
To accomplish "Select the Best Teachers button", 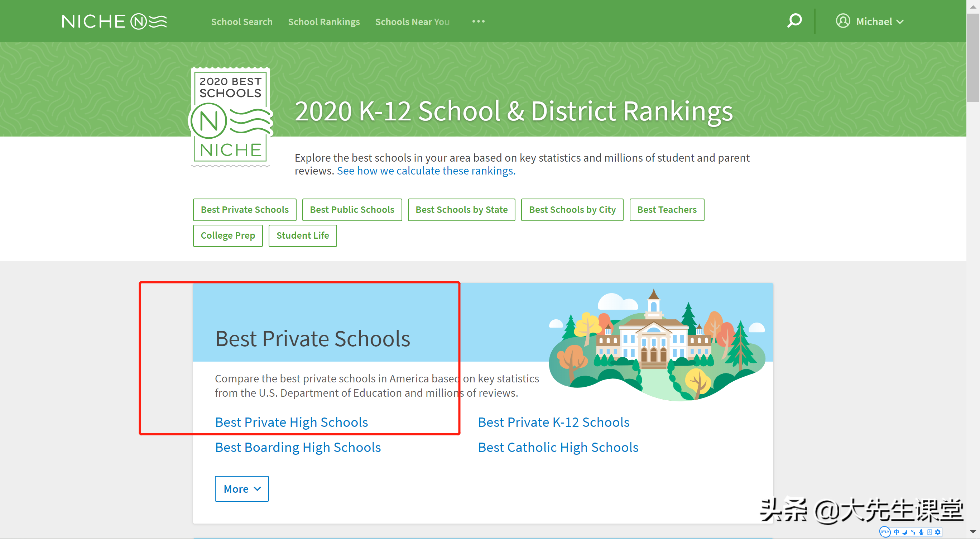I will coord(667,210).
